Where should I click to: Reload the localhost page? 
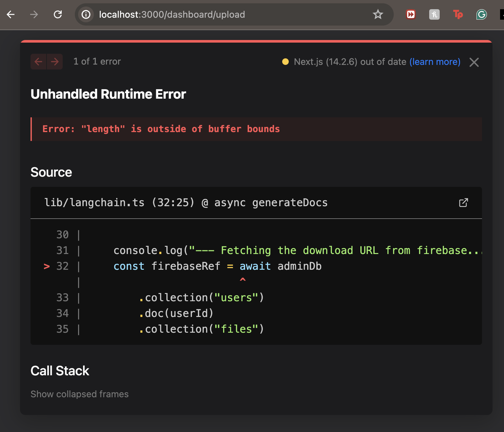pyautogui.click(x=58, y=14)
